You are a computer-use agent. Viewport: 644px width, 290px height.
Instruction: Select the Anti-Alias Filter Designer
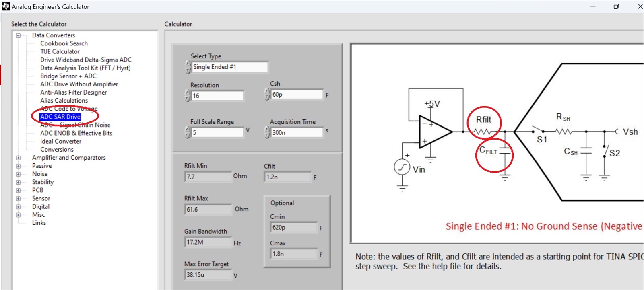pos(74,92)
